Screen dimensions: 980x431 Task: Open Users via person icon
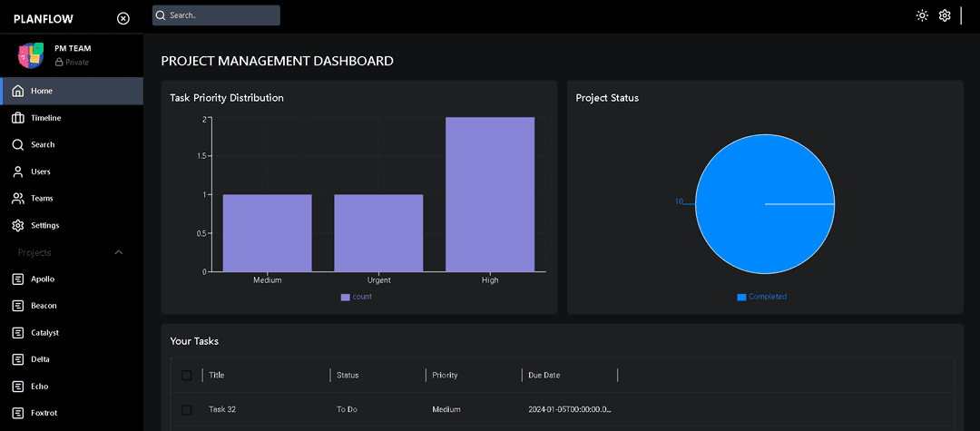[x=18, y=171]
